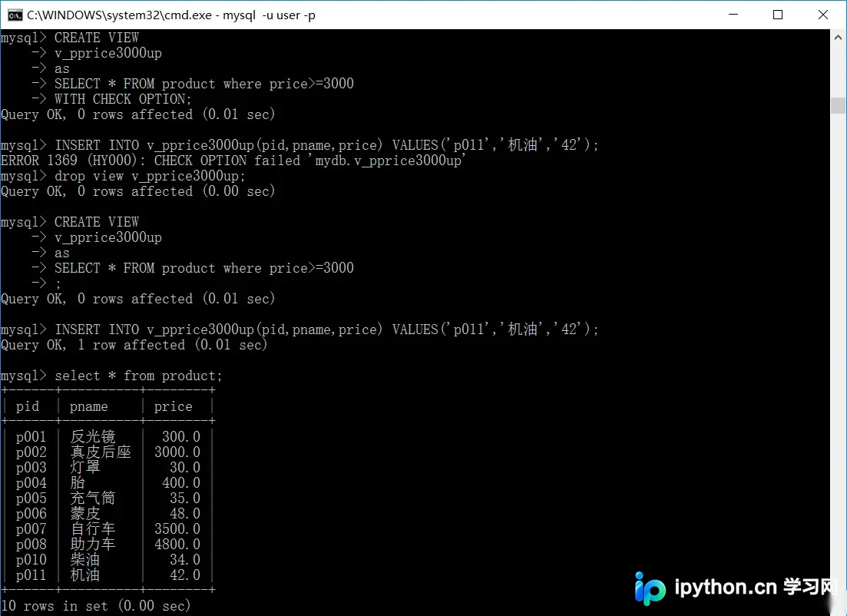Click 'WITH CHECK OPTION;' line

pyautogui.click(x=123, y=99)
